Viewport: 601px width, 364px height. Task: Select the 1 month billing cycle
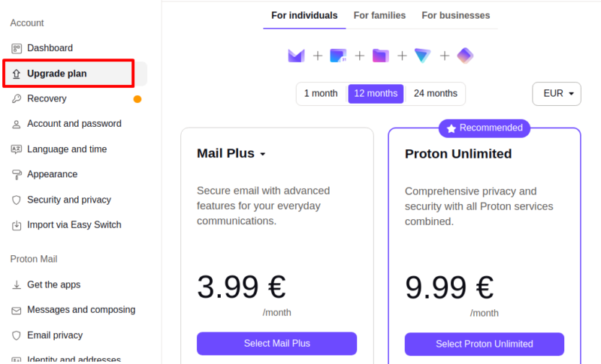(321, 94)
